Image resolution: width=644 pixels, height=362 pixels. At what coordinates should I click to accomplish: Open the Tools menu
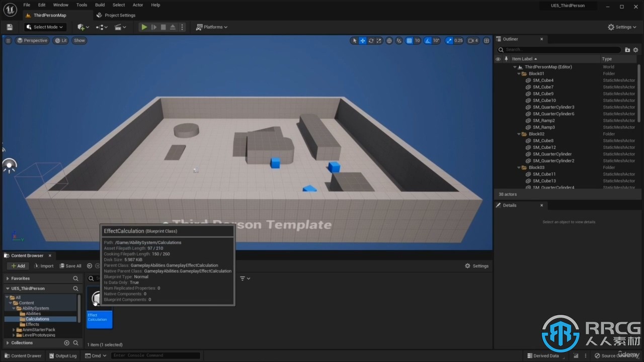tap(82, 5)
